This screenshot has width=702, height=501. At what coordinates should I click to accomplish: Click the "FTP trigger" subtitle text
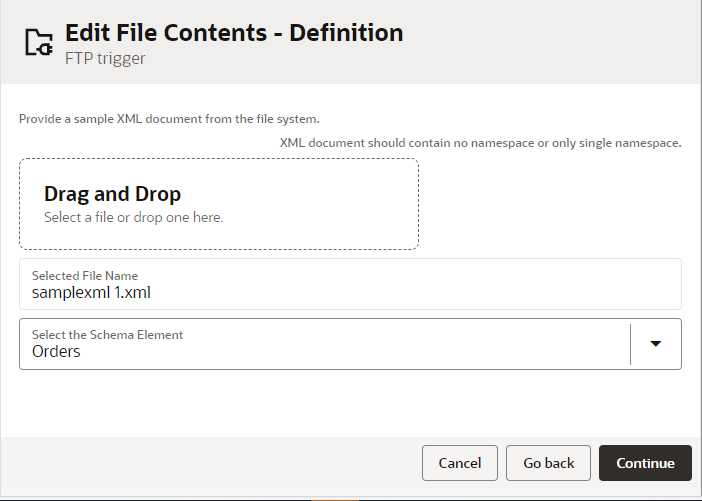point(105,58)
